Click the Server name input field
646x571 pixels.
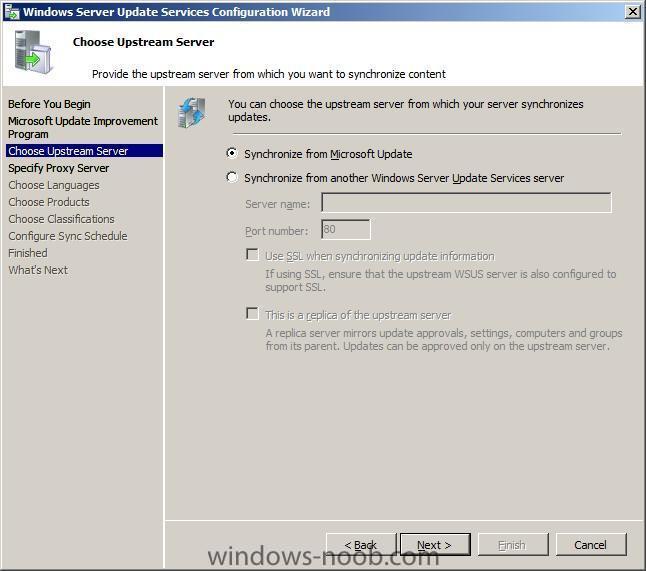pyautogui.click(x=466, y=203)
